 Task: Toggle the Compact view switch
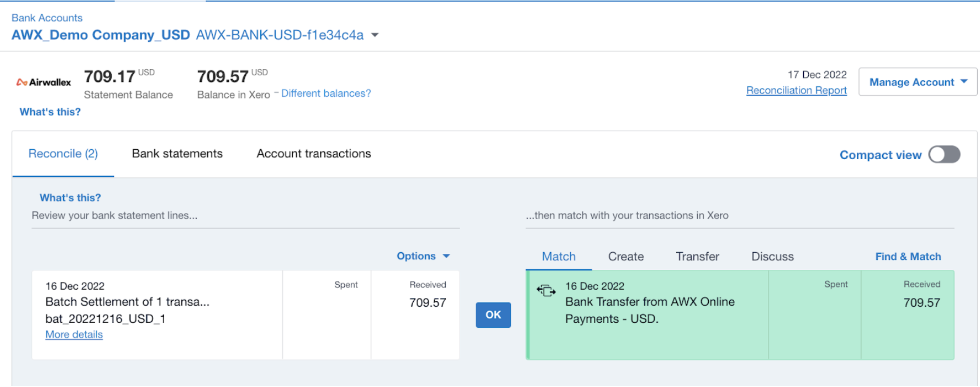944,155
